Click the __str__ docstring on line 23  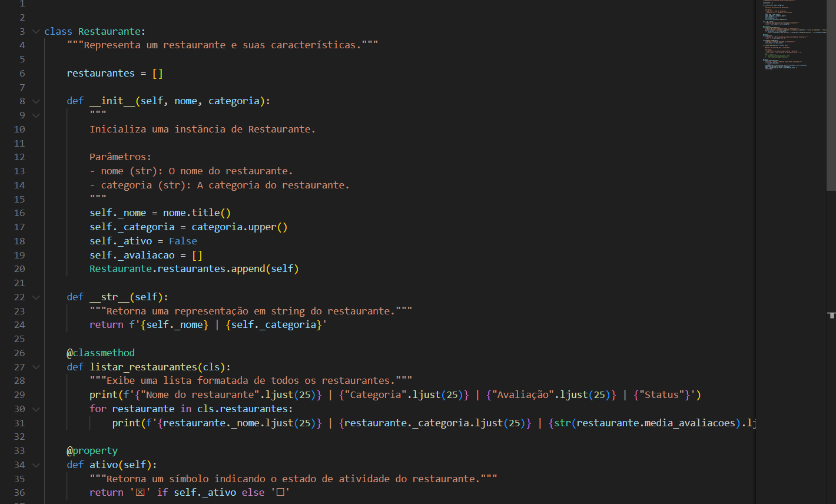251,311
